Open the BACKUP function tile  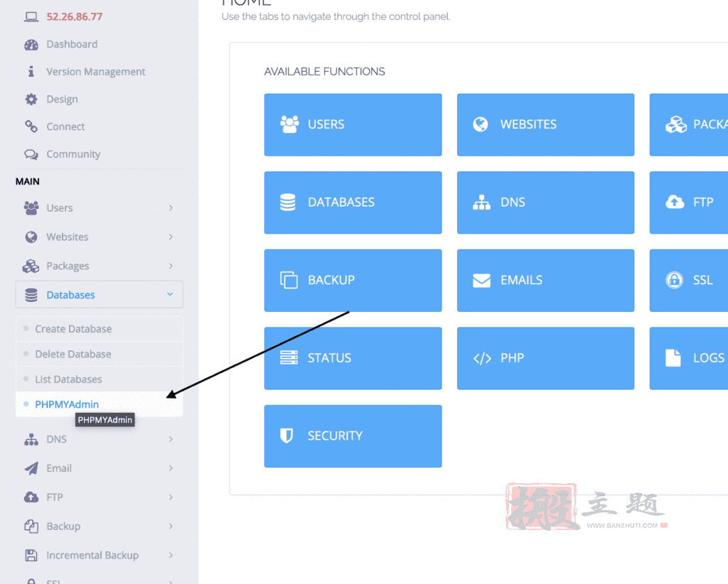[x=353, y=281]
